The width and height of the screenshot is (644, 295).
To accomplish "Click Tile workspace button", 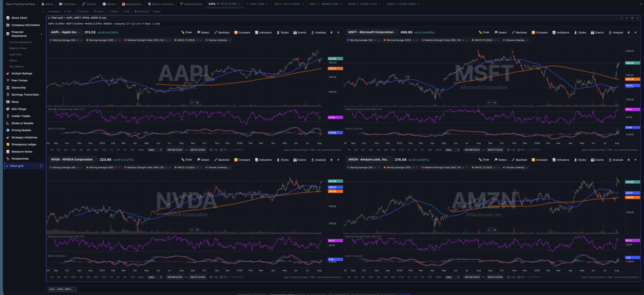I will (68, 12).
